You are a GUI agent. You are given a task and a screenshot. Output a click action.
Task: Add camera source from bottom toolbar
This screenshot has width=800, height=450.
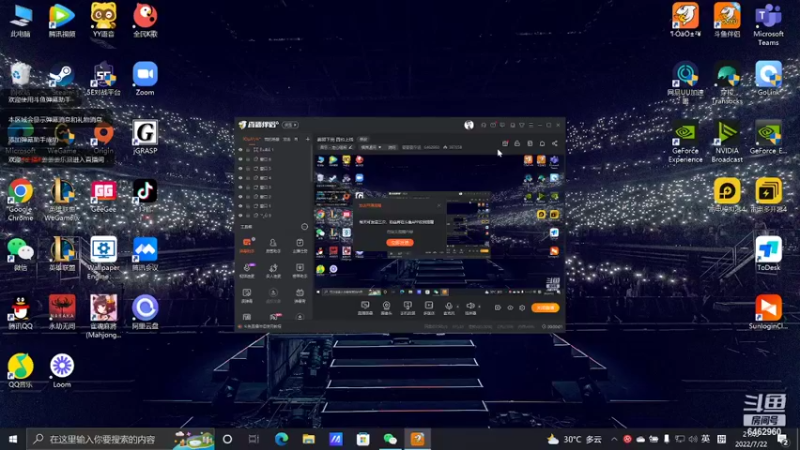coord(386,308)
